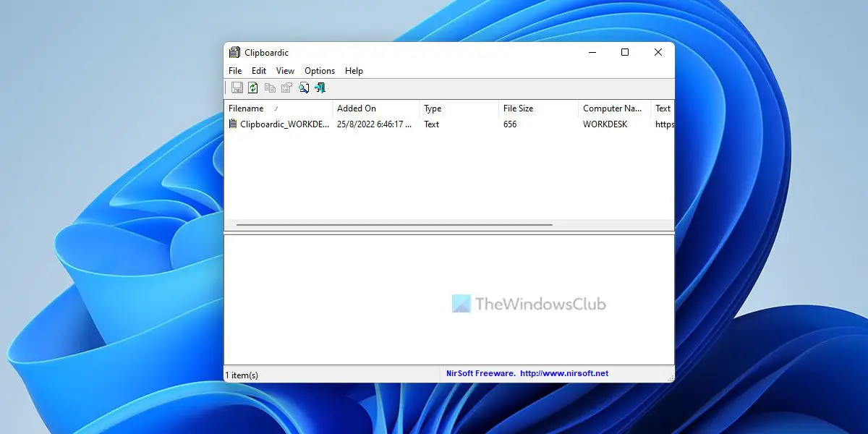Minimize the Clipboardic window
Viewport: 868px width, 434px height.
[x=592, y=52]
